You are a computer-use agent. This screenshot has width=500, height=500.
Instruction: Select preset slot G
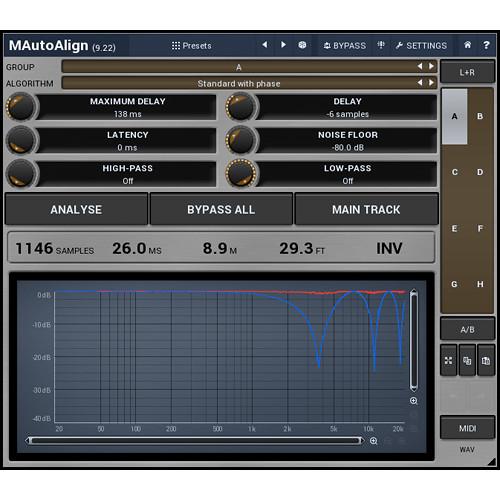click(x=454, y=284)
